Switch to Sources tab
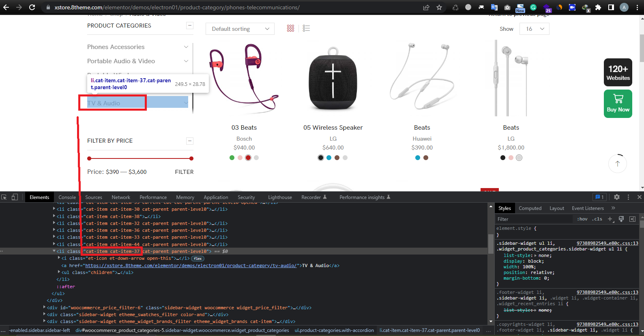644x336 pixels. coord(94,197)
